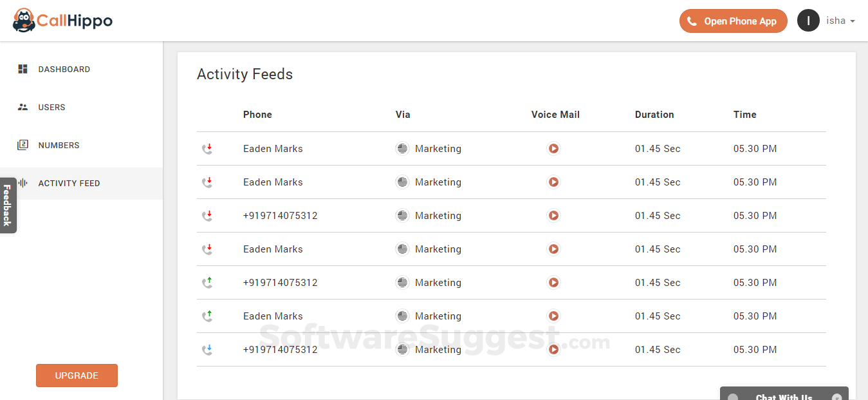Open the Activity Feed menu item
Viewport: 868px width, 400px height.
click(x=69, y=184)
